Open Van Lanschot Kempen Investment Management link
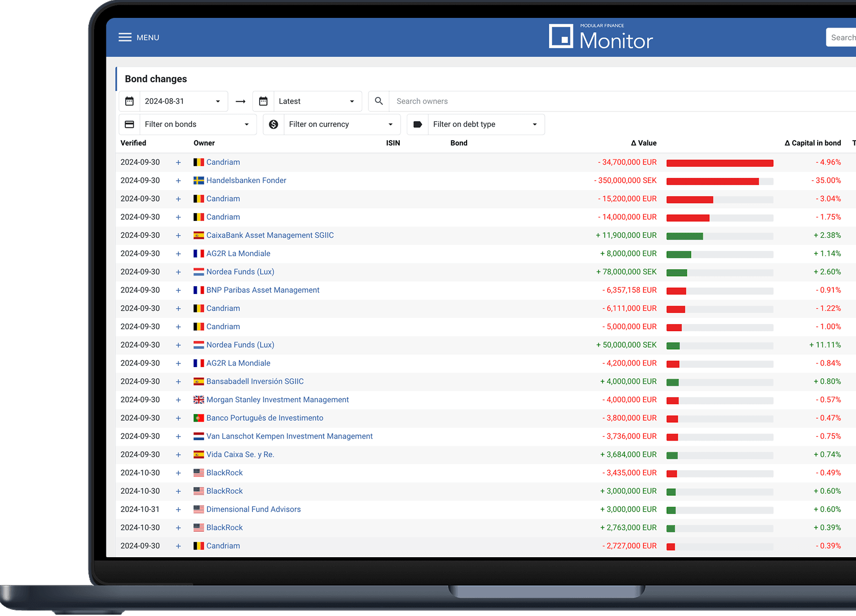This screenshot has height=616, width=856. pyautogui.click(x=289, y=436)
